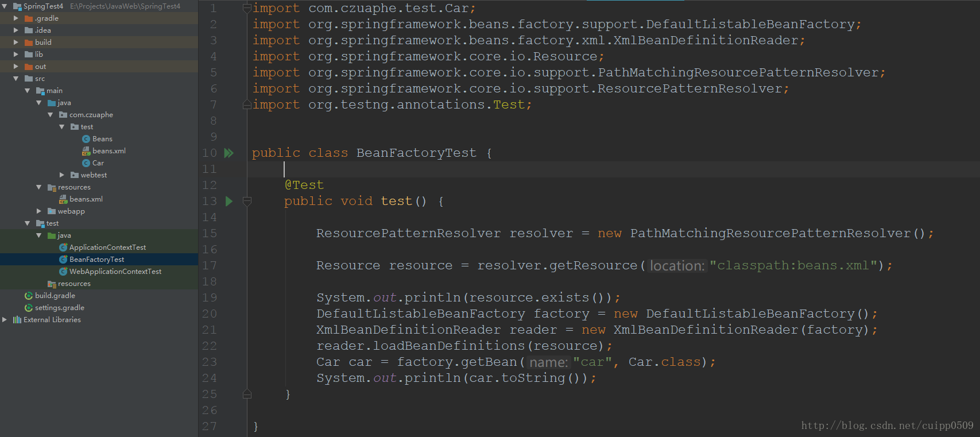This screenshot has width=980, height=437.
Task: Expand the webtest package arrow
Action: tap(62, 175)
